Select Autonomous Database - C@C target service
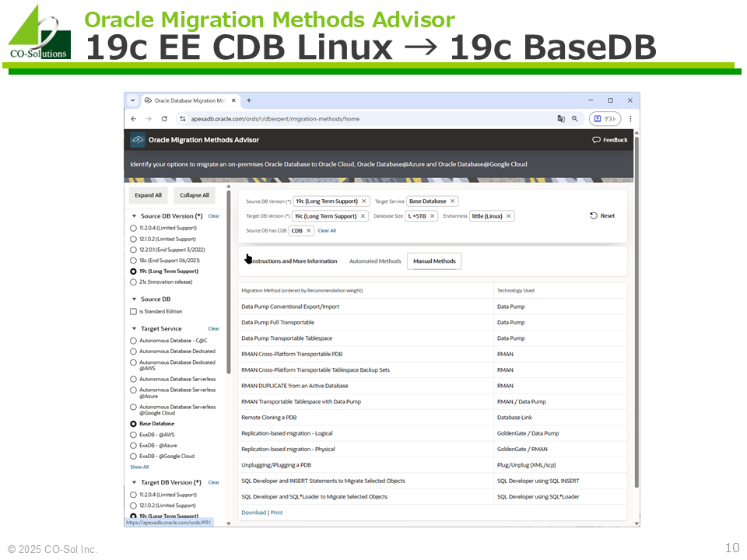Viewport: 747px width, 560px height. pos(133,341)
